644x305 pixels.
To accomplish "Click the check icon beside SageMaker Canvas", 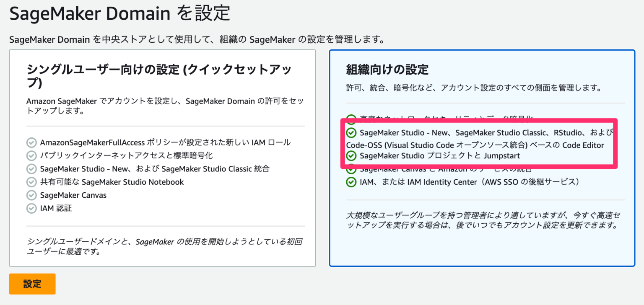I will [x=31, y=195].
